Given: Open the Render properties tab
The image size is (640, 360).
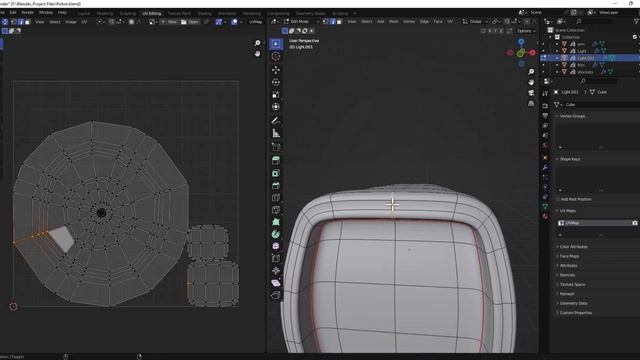Looking at the screenshot, I should click(545, 106).
